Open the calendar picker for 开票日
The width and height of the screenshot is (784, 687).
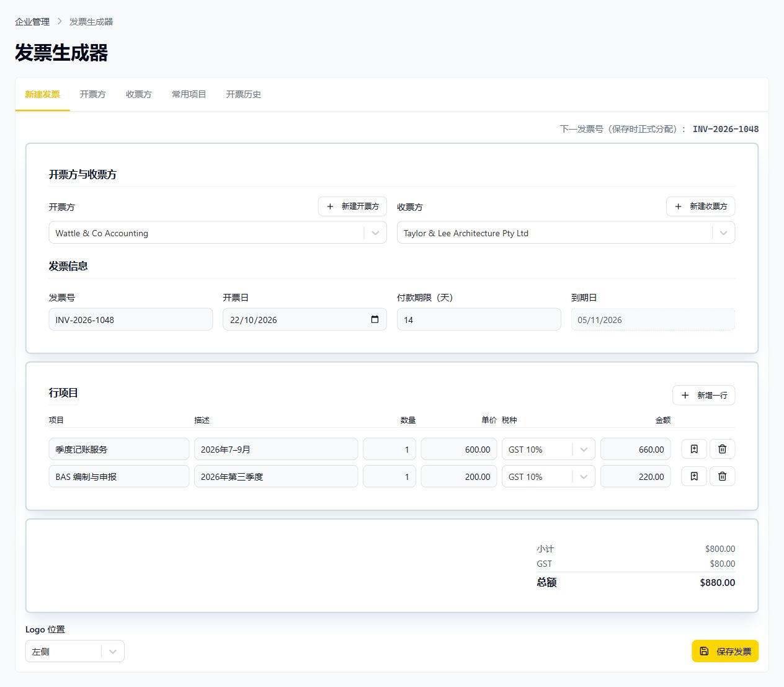[375, 319]
